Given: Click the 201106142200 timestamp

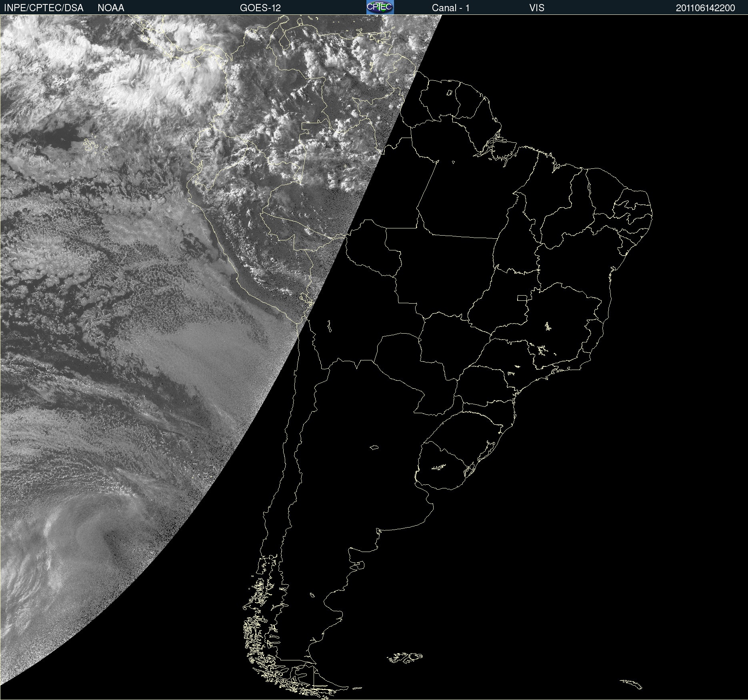Looking at the screenshot, I should click(706, 8).
